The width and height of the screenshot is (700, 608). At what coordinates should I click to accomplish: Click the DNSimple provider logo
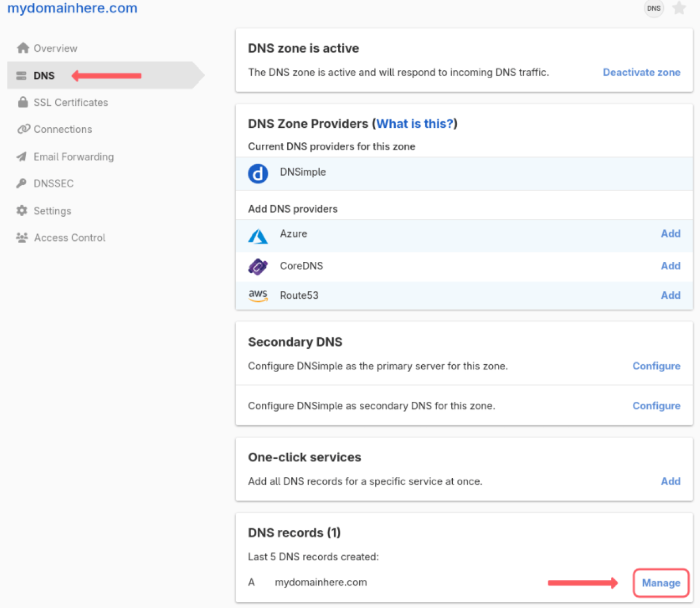[258, 173]
